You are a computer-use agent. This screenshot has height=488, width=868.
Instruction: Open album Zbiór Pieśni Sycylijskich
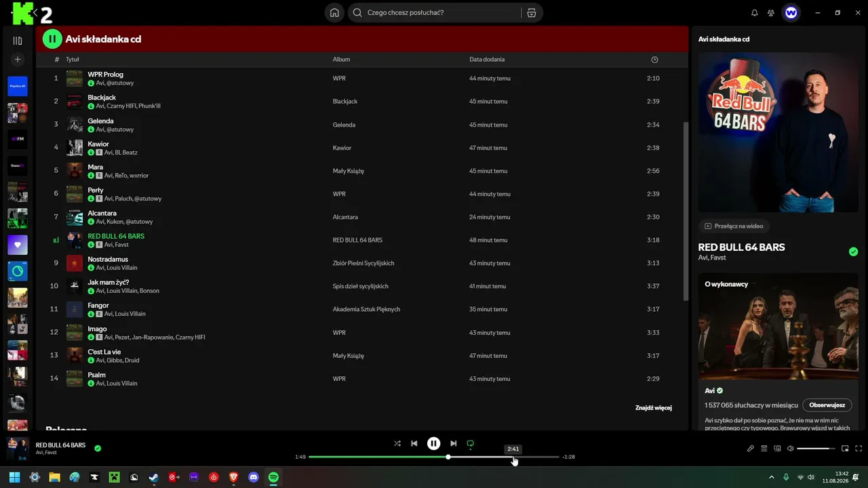click(x=363, y=263)
